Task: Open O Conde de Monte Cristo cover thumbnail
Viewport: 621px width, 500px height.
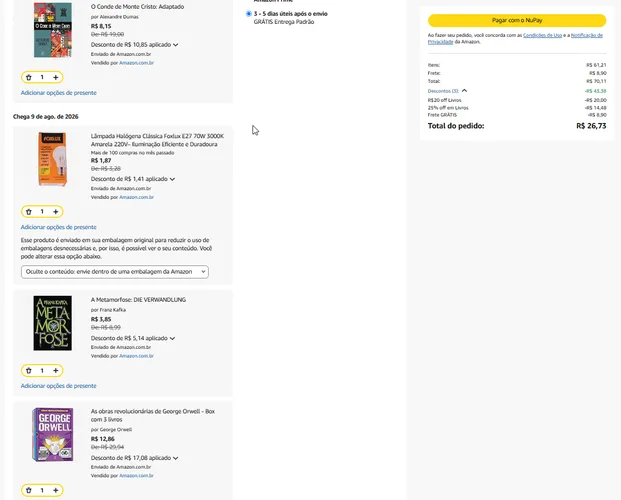Action: pos(53,30)
